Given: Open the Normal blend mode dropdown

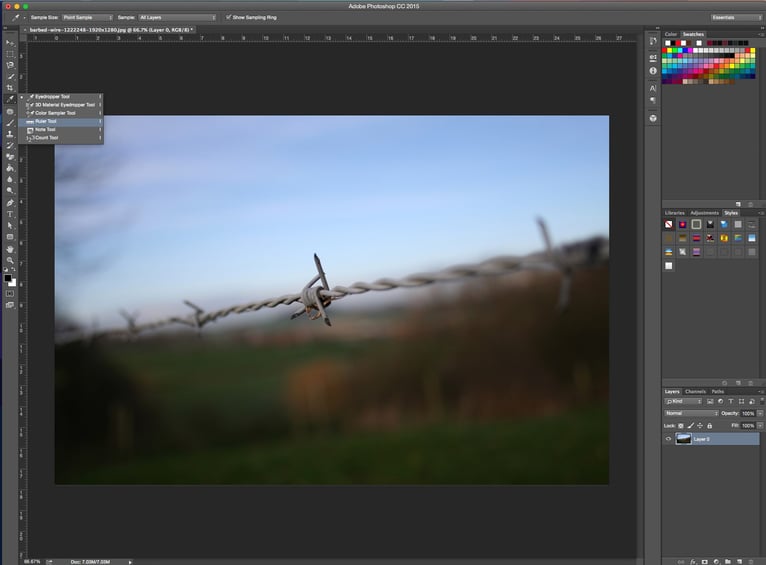Looking at the screenshot, I should pyautogui.click(x=691, y=413).
